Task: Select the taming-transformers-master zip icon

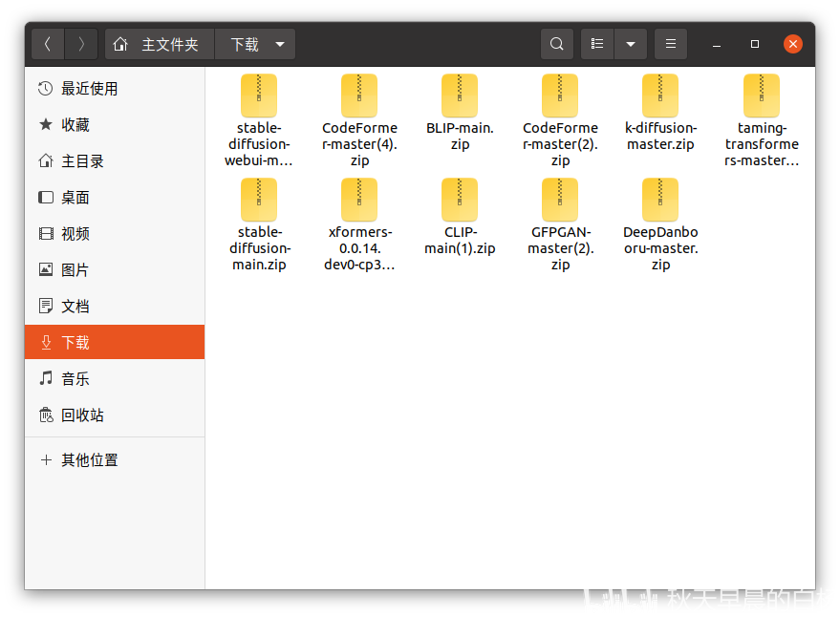Action: tap(762, 96)
